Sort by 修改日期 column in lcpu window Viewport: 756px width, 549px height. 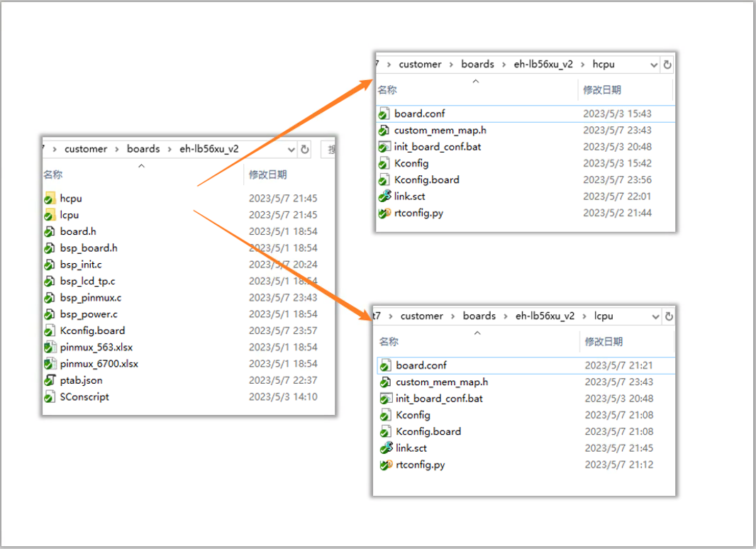tap(604, 342)
